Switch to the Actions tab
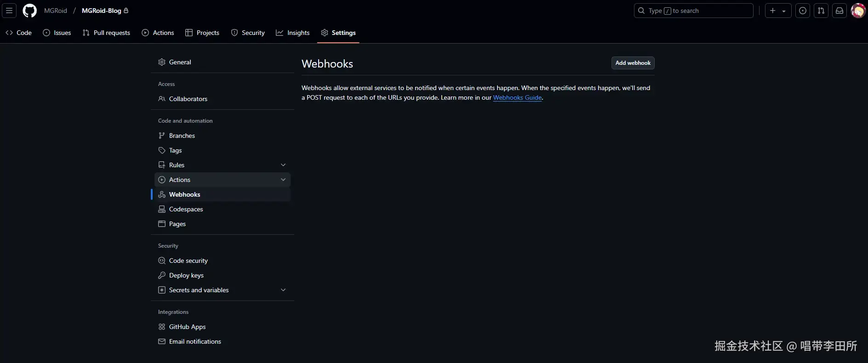This screenshot has height=363, width=868. click(x=158, y=33)
